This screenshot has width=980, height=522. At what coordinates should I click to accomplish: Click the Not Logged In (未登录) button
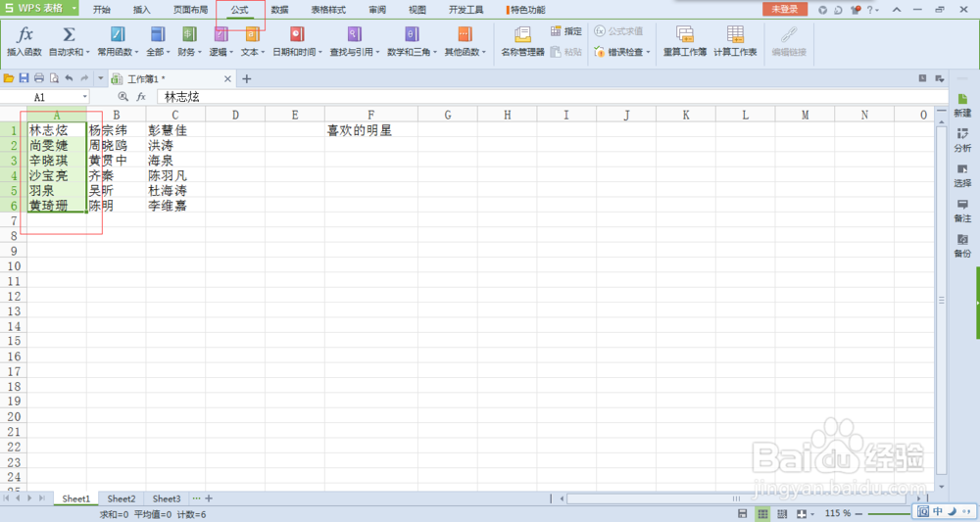pyautogui.click(x=785, y=10)
